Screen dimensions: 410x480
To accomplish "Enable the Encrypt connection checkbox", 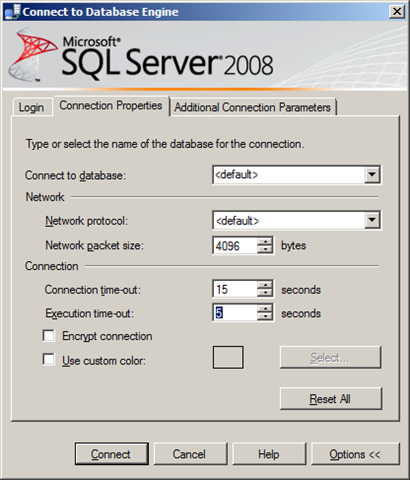I will click(49, 336).
